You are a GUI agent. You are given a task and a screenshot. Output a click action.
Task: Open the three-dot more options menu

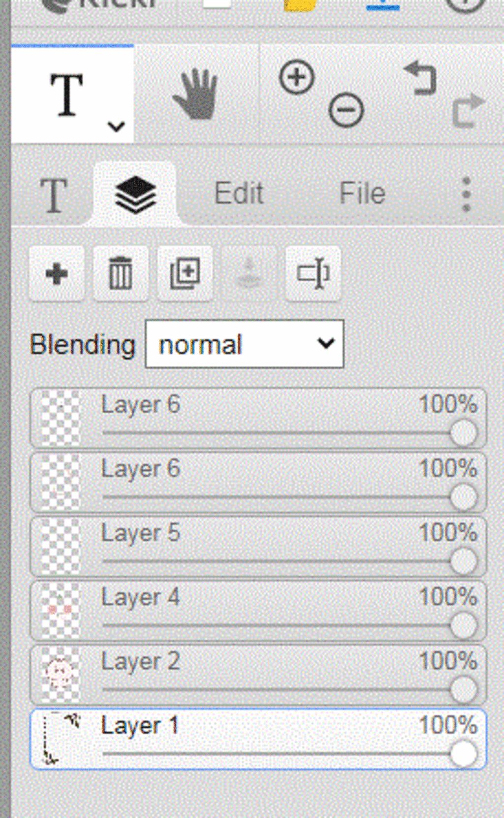466,195
